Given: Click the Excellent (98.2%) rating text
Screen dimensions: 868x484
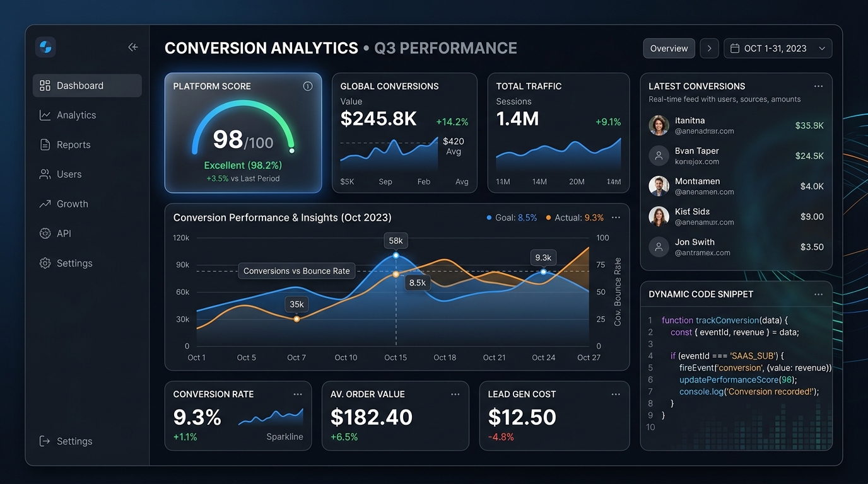Looking at the screenshot, I should pyautogui.click(x=243, y=165).
